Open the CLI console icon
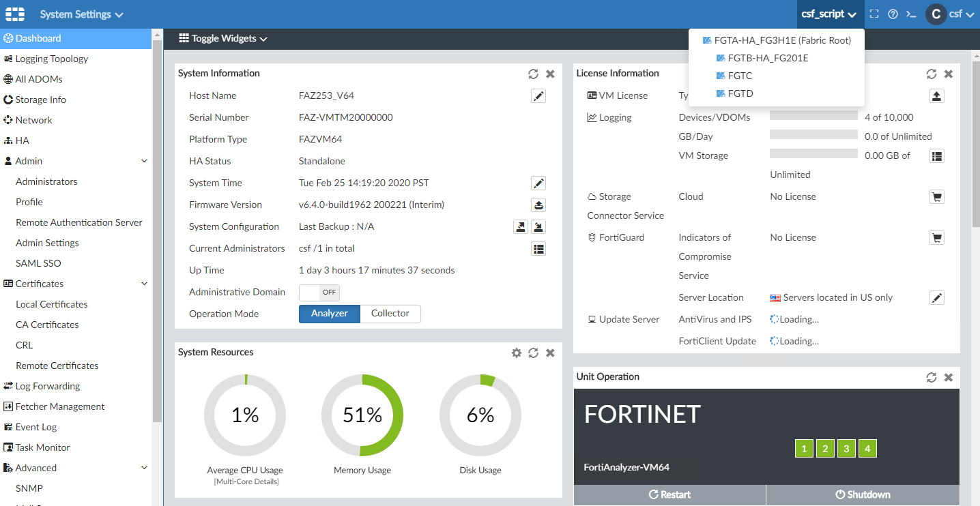The image size is (980, 506). tap(911, 14)
